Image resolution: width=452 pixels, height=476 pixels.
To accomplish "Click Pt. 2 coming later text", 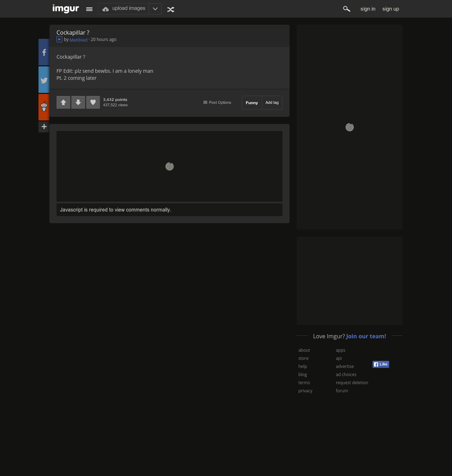I will [76, 78].
